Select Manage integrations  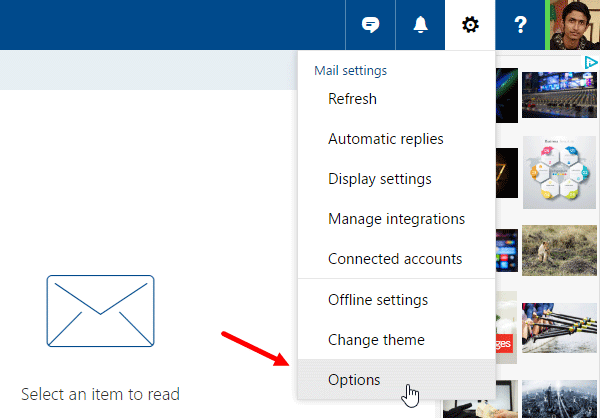point(396,219)
